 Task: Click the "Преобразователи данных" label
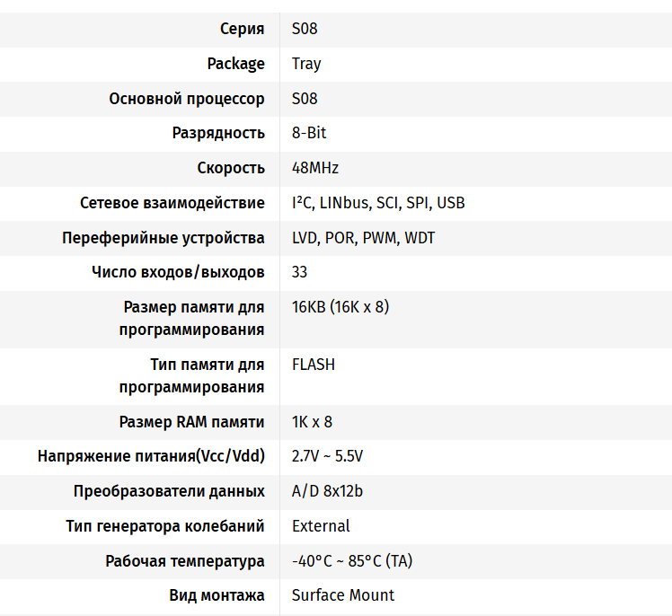click(169, 491)
